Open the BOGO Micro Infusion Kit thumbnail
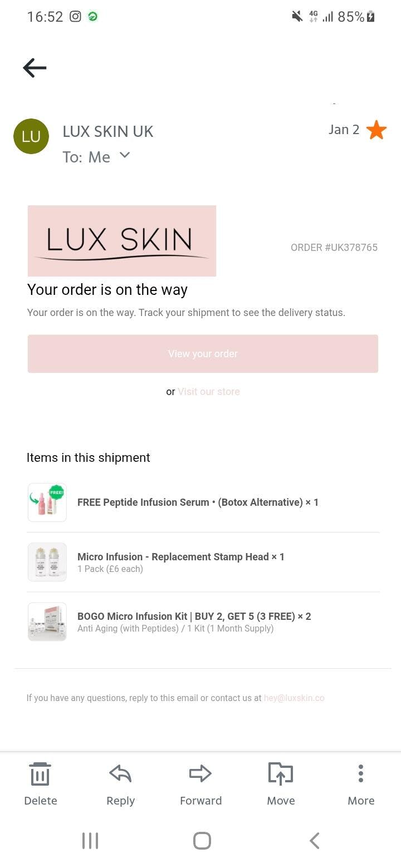Viewport: 401px width, 868px height. point(47,622)
